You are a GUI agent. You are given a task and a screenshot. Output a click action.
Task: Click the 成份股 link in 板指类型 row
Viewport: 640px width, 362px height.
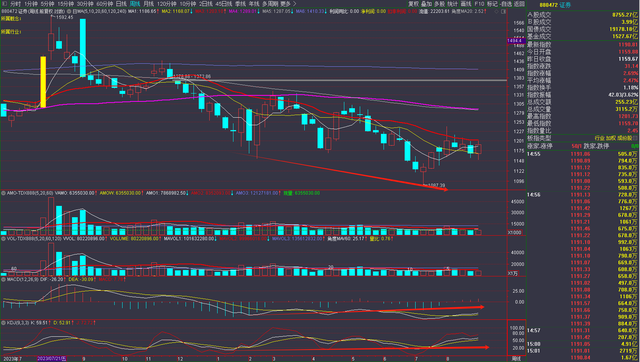[624, 138]
